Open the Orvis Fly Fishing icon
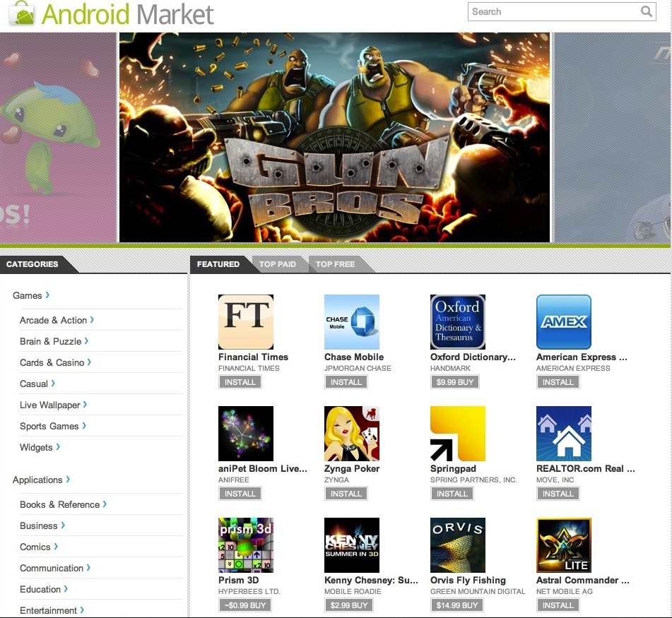Image resolution: width=672 pixels, height=618 pixels. tap(457, 545)
